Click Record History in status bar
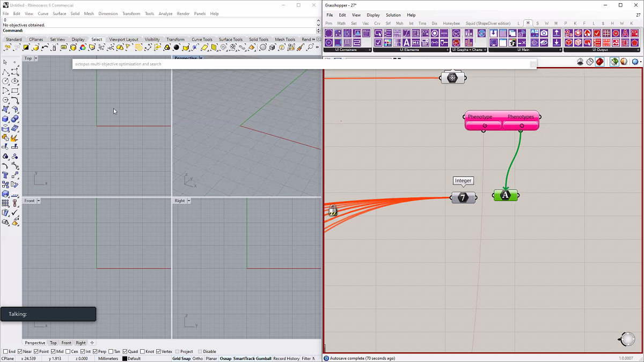This screenshot has height=362, width=644. [286, 359]
